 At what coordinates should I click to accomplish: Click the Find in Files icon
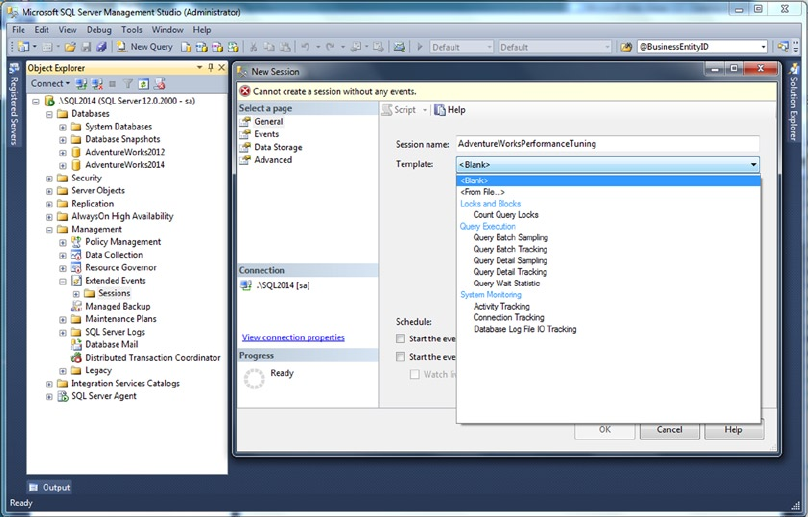click(626, 47)
